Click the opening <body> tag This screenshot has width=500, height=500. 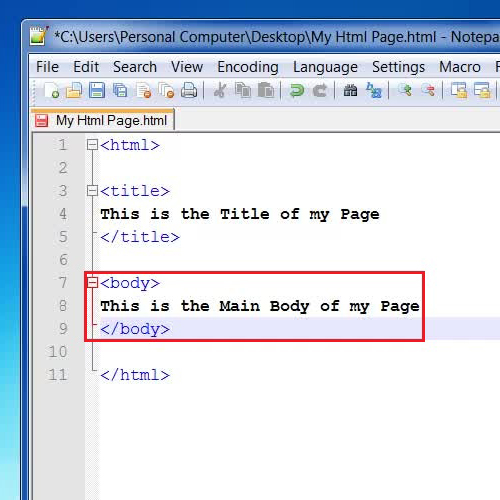[130, 283]
